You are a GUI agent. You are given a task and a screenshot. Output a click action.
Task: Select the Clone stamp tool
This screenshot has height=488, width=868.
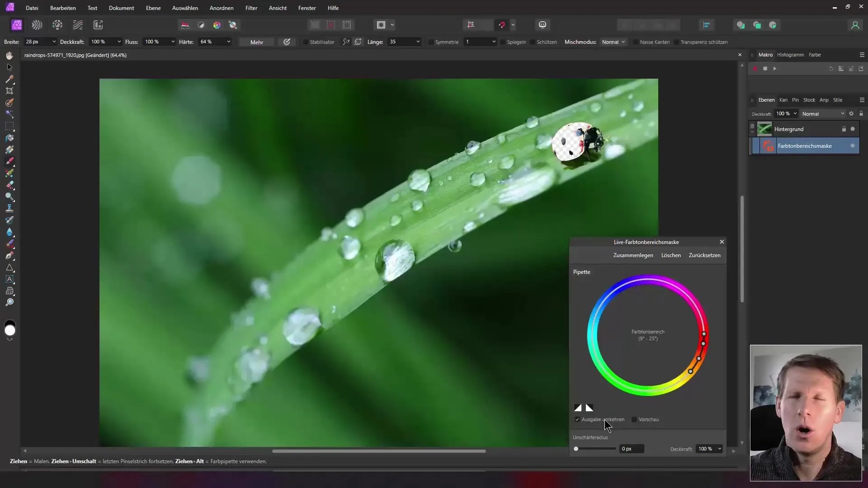coord(9,208)
